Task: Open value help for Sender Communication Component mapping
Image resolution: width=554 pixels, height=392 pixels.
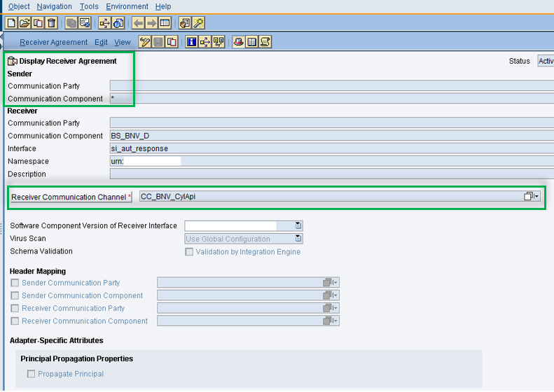Action: [x=331, y=295]
